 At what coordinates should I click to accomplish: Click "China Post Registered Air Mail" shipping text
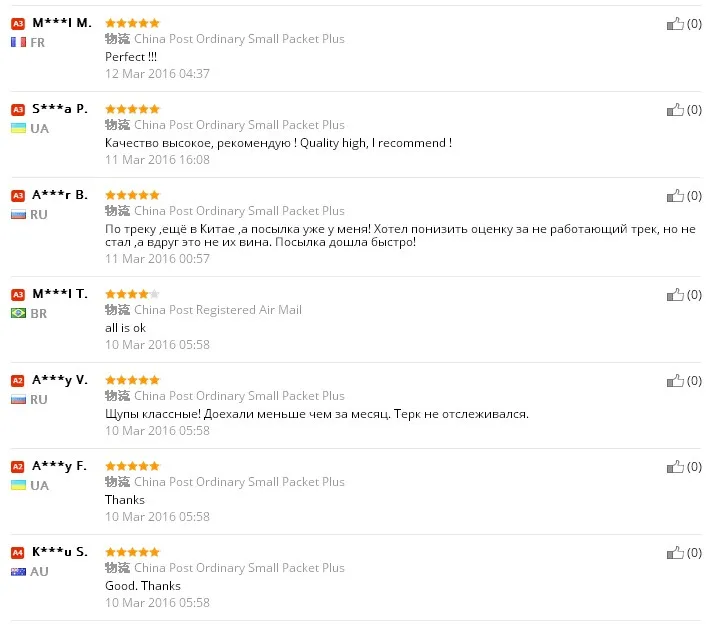(217, 310)
